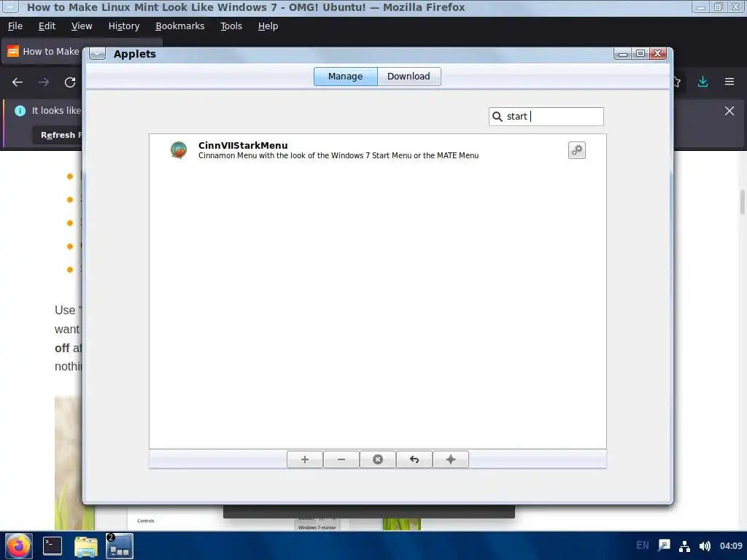Click the notification tray icon

664,545
